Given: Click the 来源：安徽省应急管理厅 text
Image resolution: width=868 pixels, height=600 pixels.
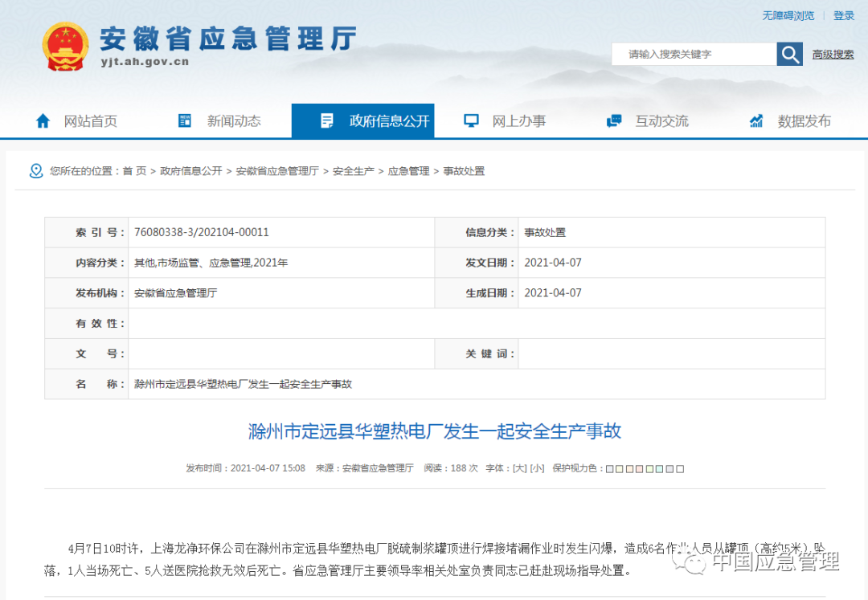Looking at the screenshot, I should 365,468.
